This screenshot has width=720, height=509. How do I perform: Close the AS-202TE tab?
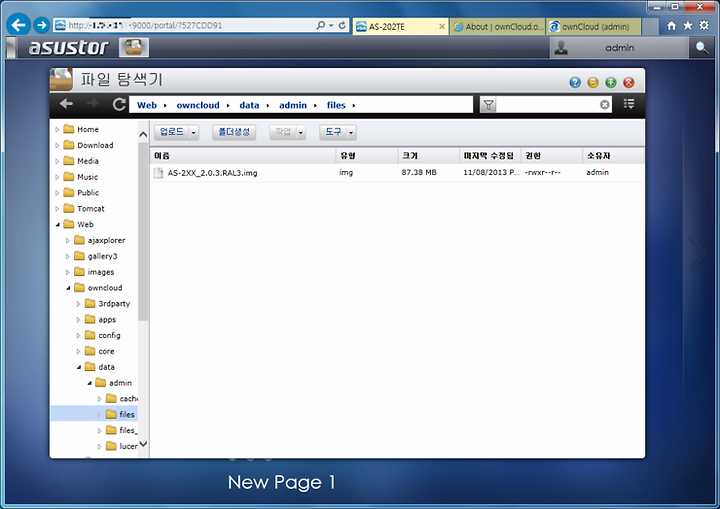(442, 27)
